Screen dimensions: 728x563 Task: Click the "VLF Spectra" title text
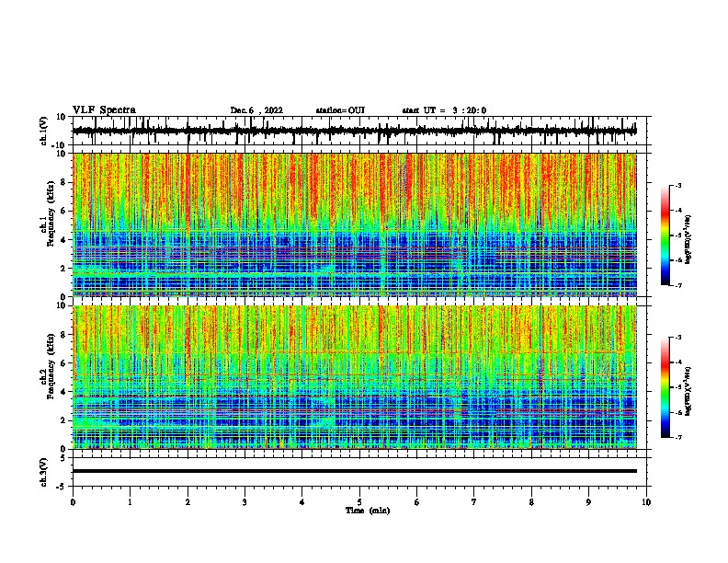(x=104, y=110)
